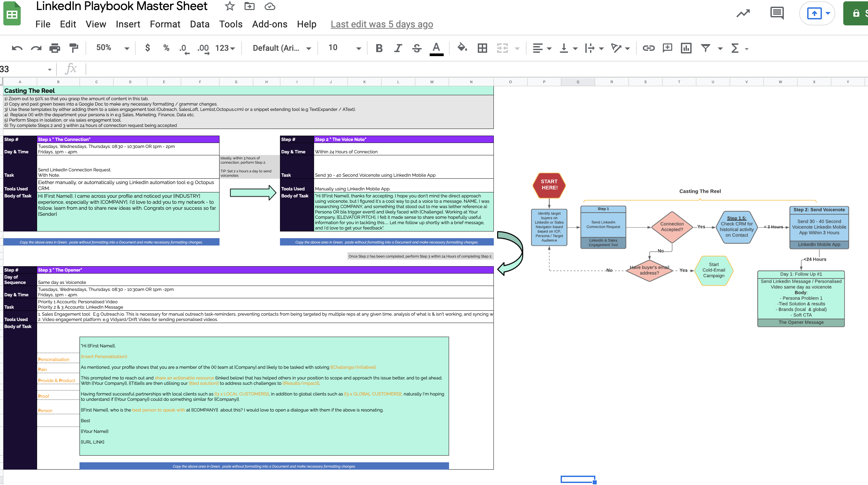Open the comment history icon
Image resolution: width=868 pixels, height=485 pixels.
click(x=777, y=13)
